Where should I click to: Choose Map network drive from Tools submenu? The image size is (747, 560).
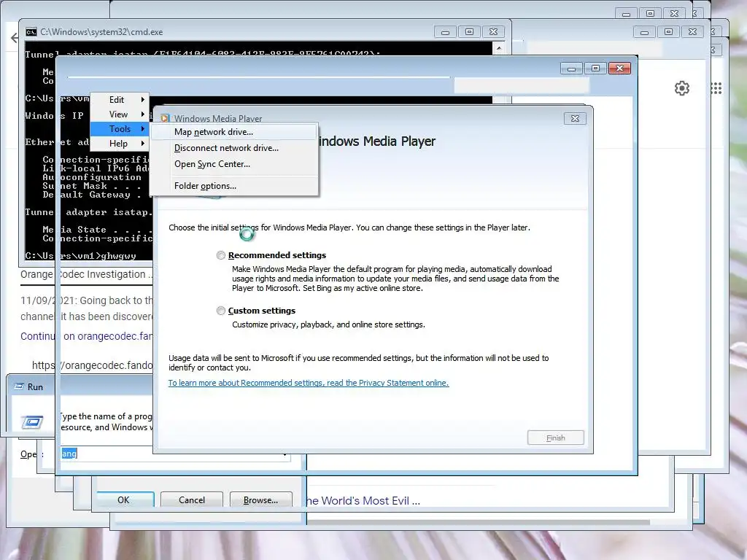click(x=234, y=132)
